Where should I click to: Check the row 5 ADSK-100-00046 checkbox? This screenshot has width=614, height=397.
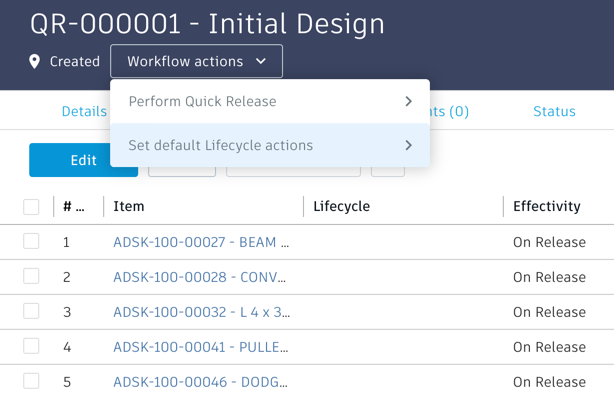pos(31,381)
